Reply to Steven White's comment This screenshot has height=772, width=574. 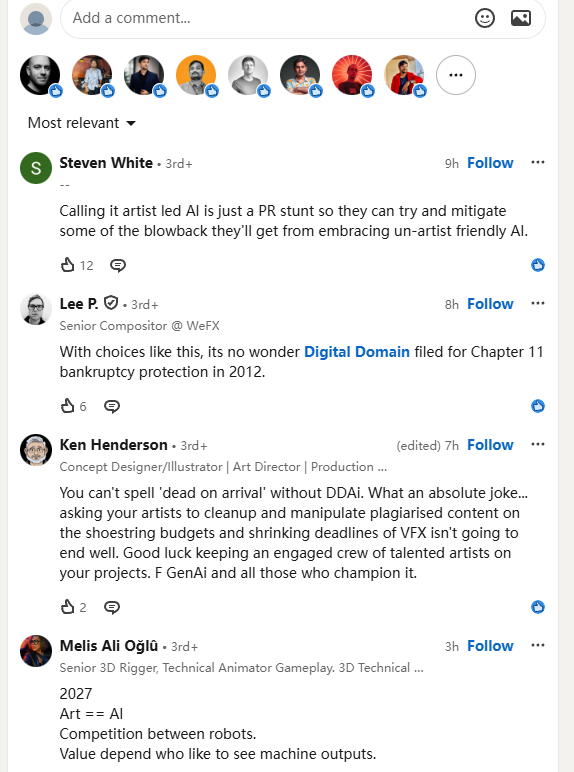(118, 265)
